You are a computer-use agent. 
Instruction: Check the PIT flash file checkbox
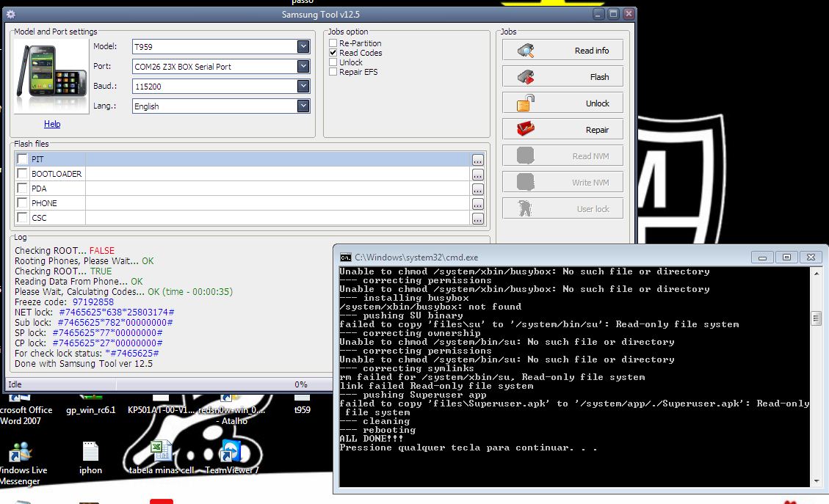pyautogui.click(x=22, y=158)
